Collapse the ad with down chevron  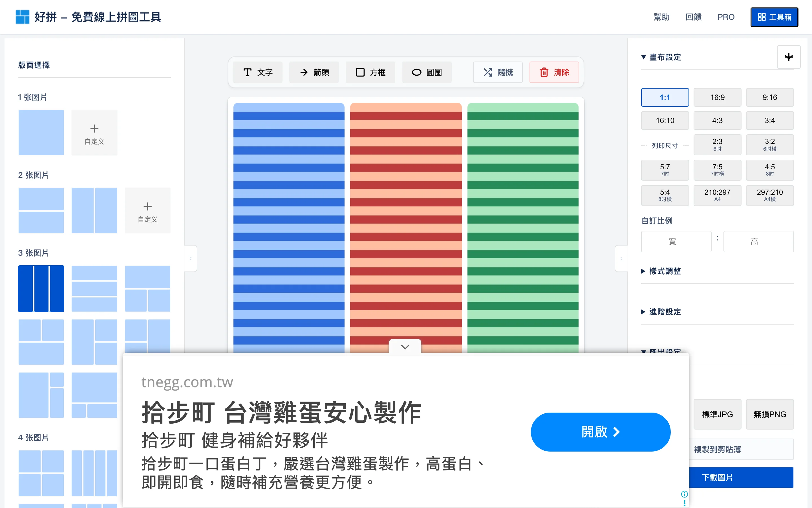pyautogui.click(x=405, y=347)
